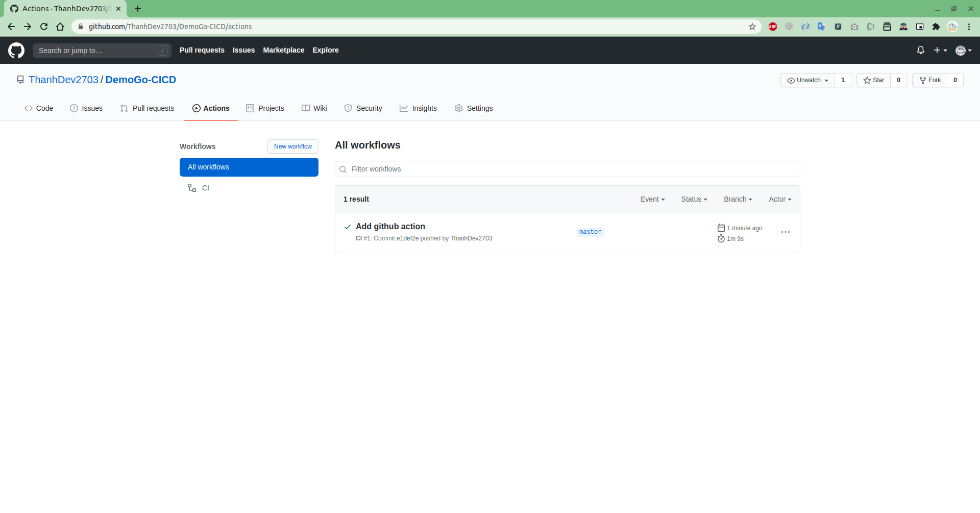The height and width of the screenshot is (513, 980).
Task: Switch to the repository Pull requests tab
Action: pyautogui.click(x=147, y=108)
